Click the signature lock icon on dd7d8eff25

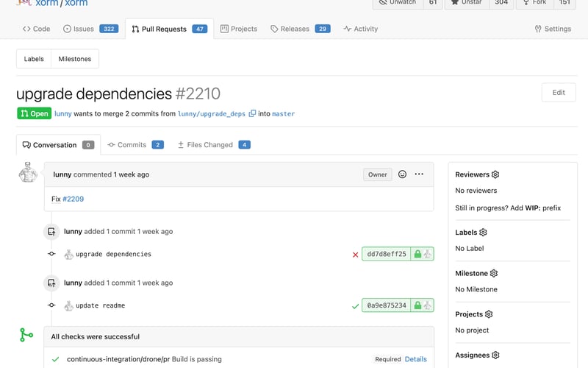pyautogui.click(x=417, y=254)
